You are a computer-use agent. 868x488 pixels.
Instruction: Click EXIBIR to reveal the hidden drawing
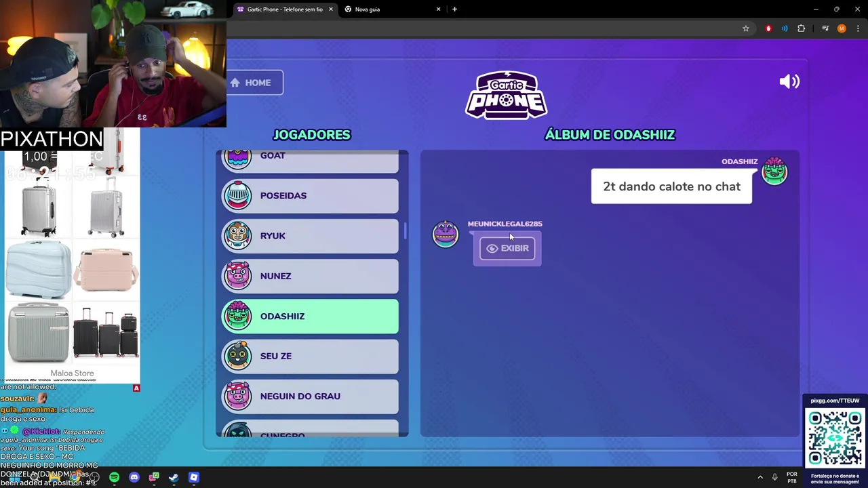point(507,248)
